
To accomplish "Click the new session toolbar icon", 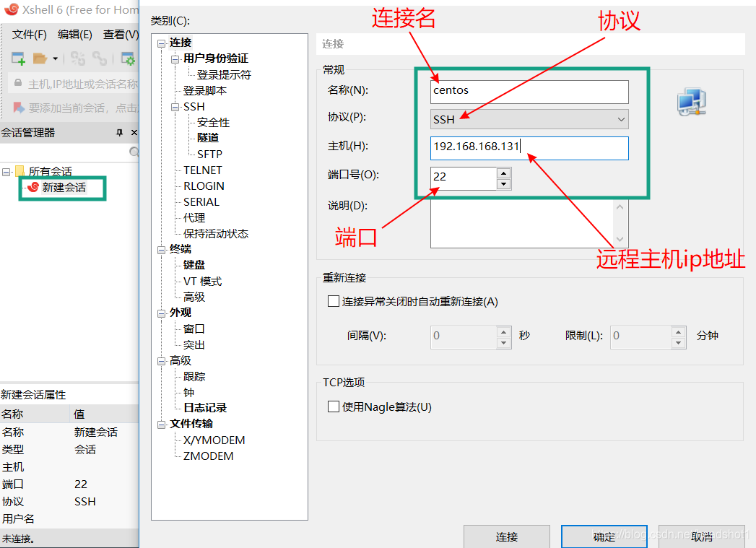I will (x=18, y=58).
